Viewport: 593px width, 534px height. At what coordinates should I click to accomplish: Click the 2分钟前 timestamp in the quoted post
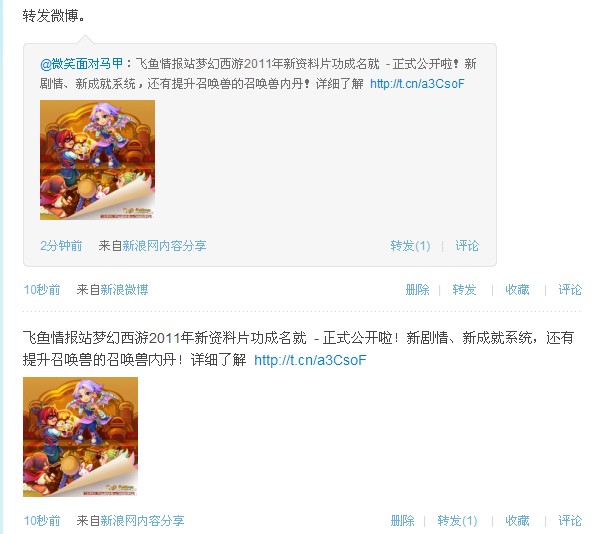click(x=61, y=246)
